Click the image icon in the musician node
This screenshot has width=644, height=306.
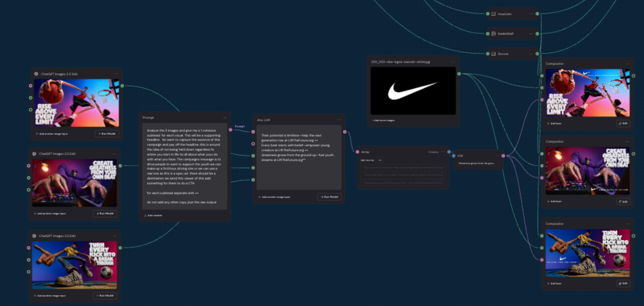point(493,14)
